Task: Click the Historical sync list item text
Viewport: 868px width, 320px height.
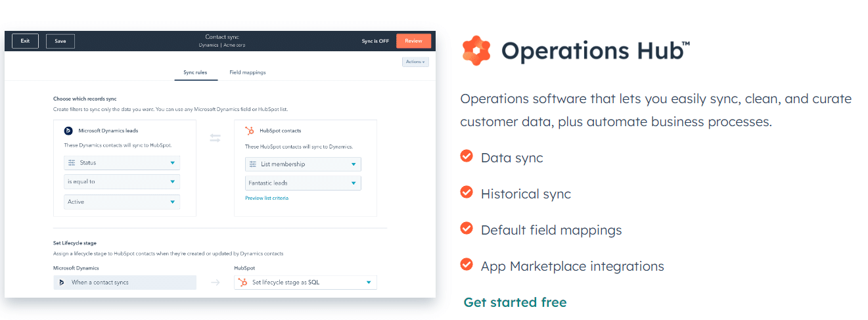Action: click(526, 194)
